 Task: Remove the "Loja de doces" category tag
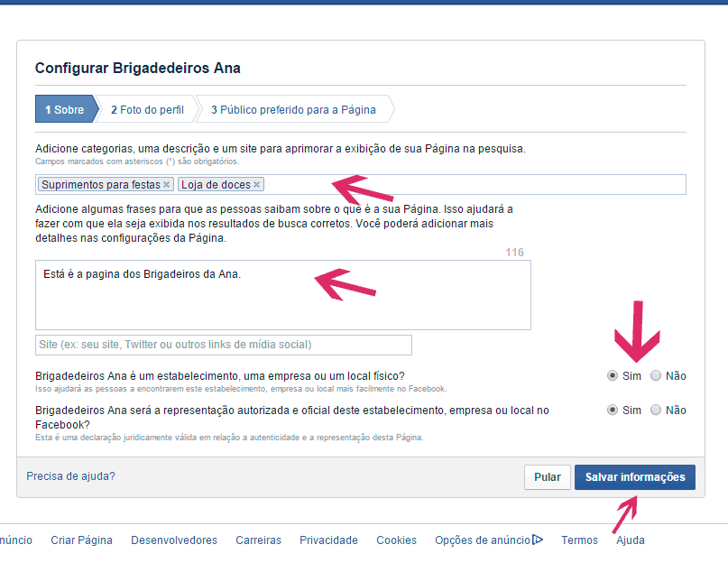pos(256,183)
